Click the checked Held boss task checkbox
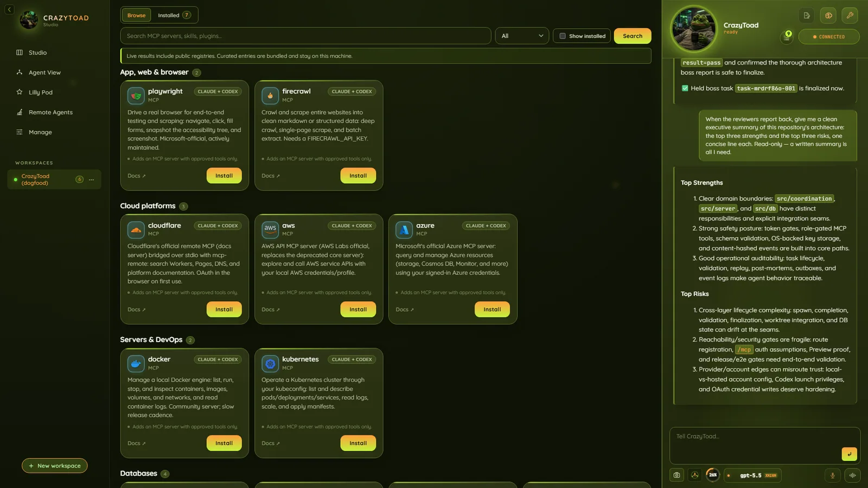 tap(685, 88)
